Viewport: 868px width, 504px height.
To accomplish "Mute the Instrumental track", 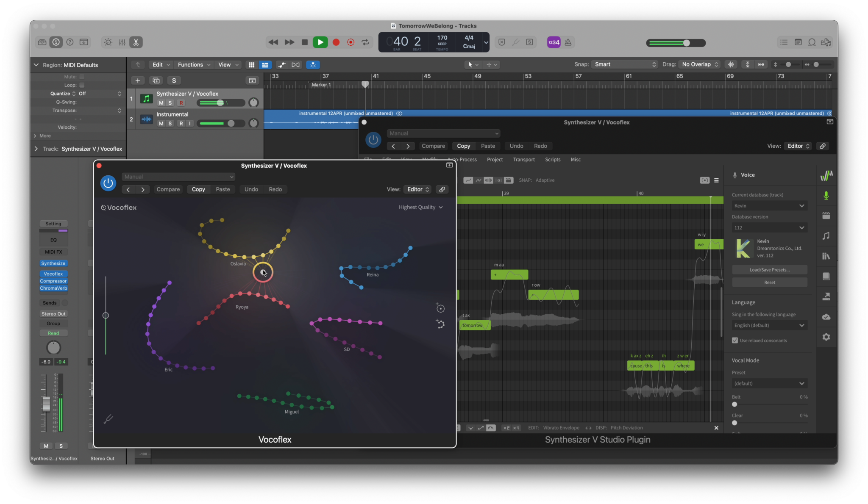I will coord(161,123).
